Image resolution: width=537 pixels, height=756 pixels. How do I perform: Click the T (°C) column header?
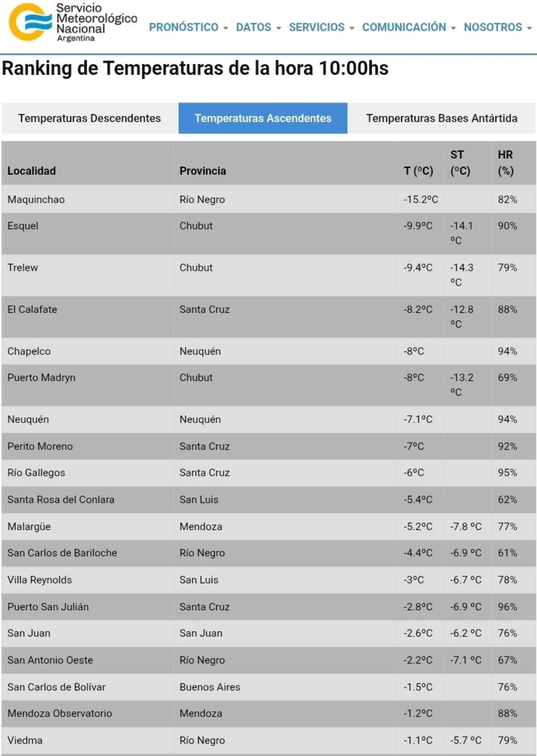tap(418, 171)
